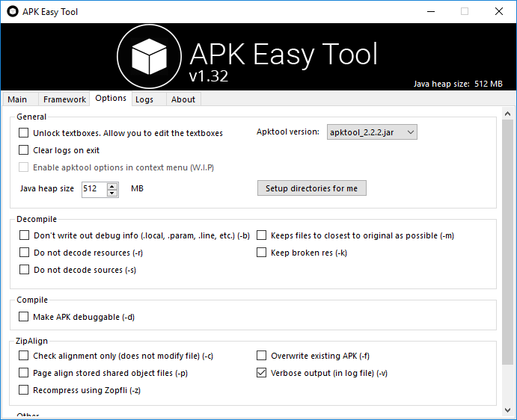
Task: Click the Java heap size: 512 MB banner text
Action: tap(458, 84)
